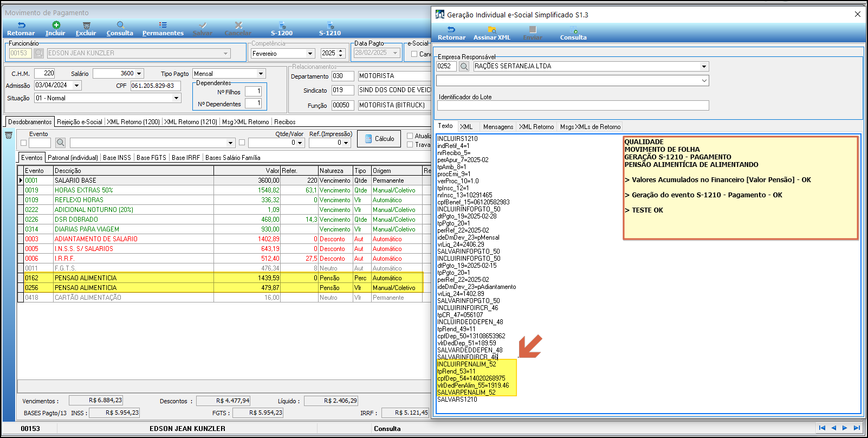This screenshot has width=868, height=438.
Task: Open XML Retorno (1200) tab
Action: point(133,122)
